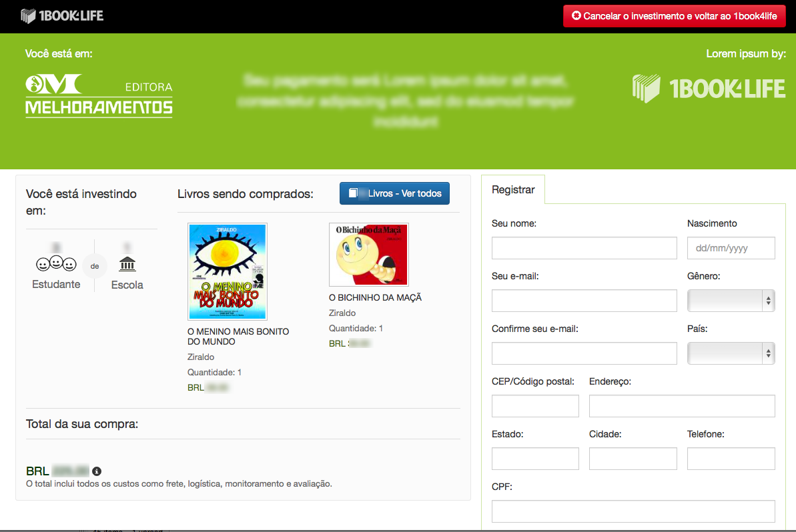Click the Estado field

point(535,459)
